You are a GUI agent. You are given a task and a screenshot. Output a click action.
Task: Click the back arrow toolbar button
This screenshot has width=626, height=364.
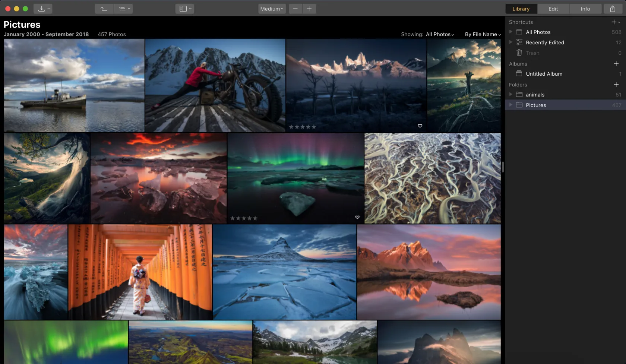104,9
